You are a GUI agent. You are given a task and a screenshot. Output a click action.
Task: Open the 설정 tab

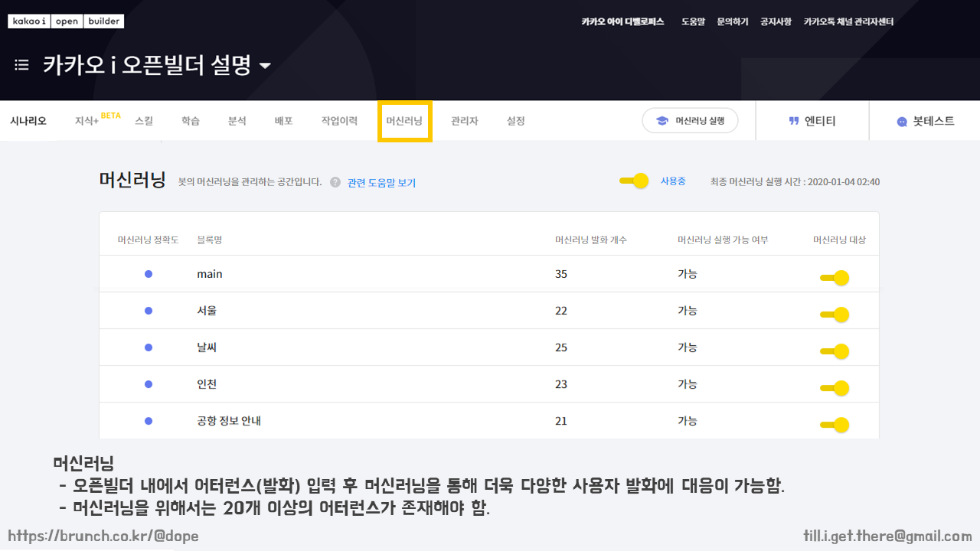[x=516, y=121]
